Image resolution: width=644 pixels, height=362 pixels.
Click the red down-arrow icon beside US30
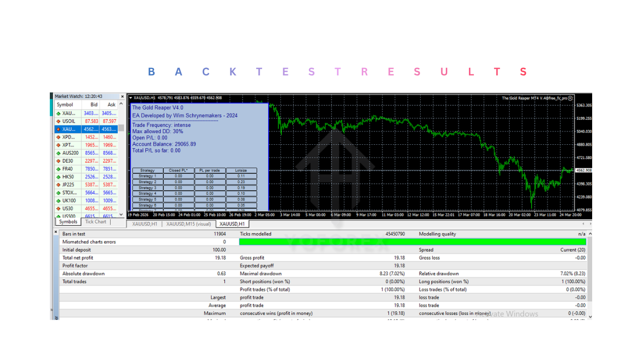(58, 209)
